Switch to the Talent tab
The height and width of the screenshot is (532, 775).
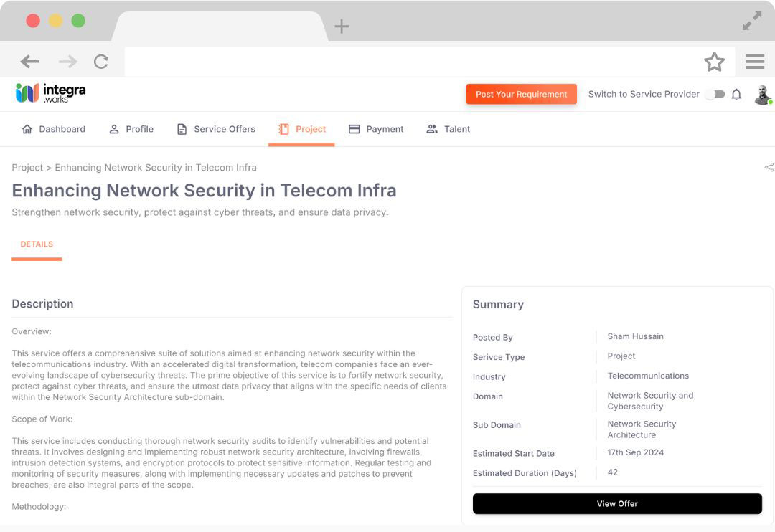[448, 129]
